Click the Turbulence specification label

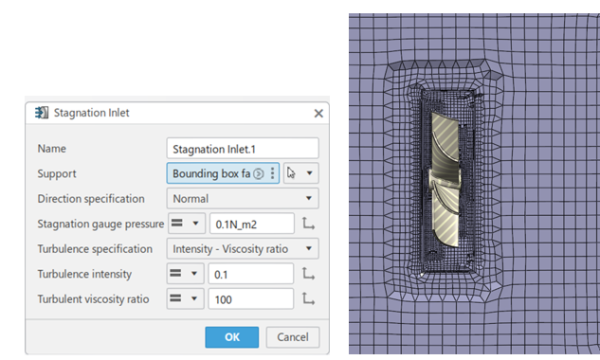[x=95, y=249]
